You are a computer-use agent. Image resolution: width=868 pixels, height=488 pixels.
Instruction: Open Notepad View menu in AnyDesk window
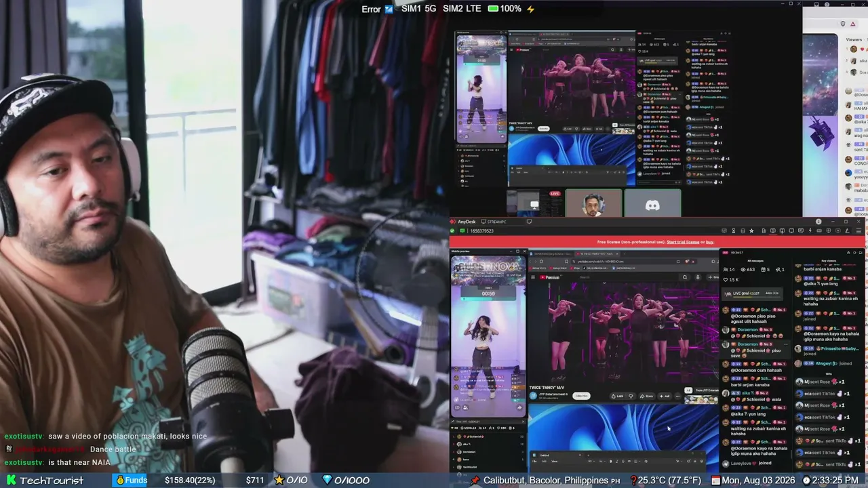coord(554,461)
